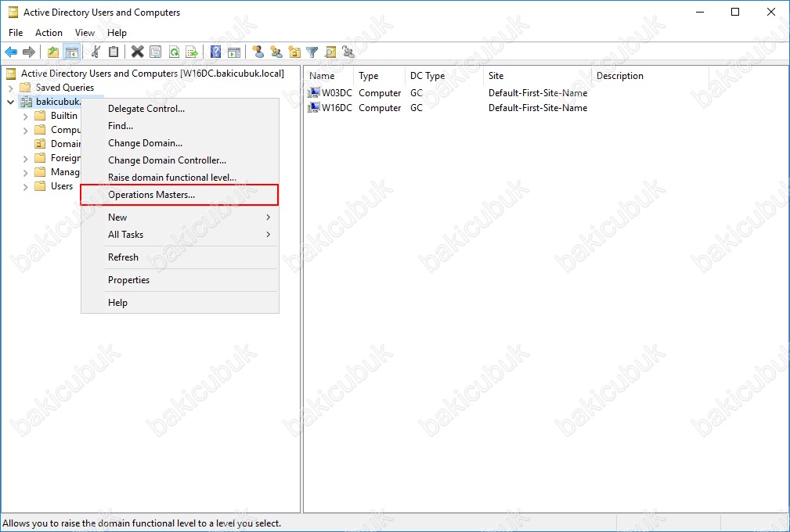
Task: Click Computer type in W16DC row
Action: [x=380, y=107]
